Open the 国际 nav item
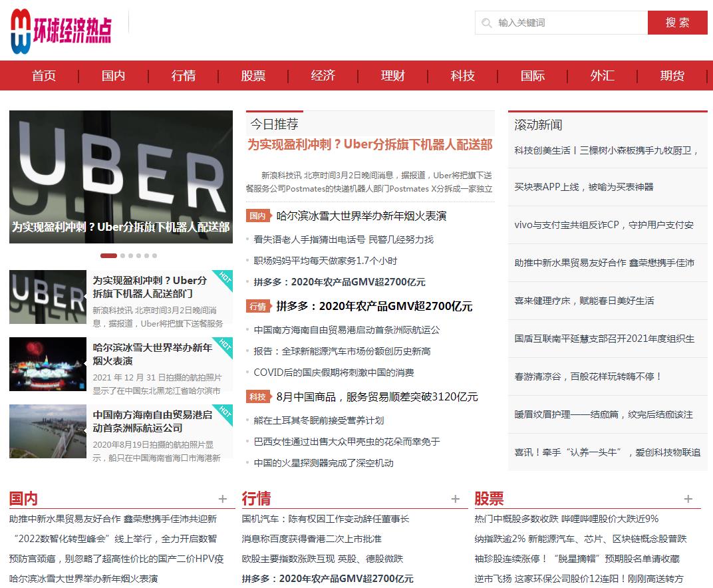The image size is (713, 588). [x=533, y=75]
